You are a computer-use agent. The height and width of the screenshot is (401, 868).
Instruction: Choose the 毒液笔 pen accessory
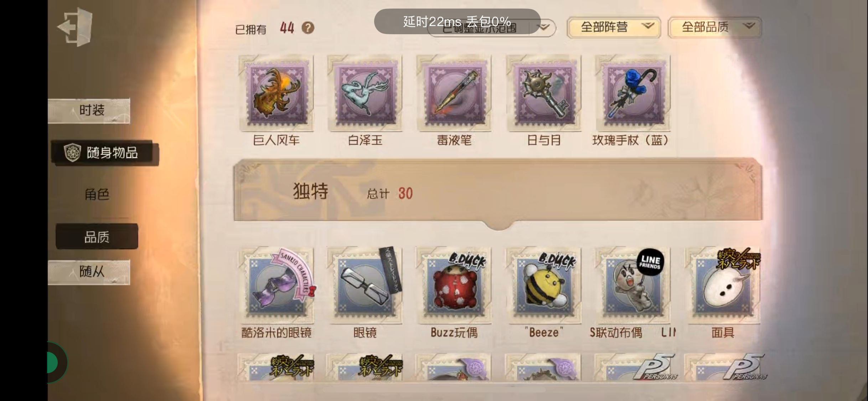pos(454,93)
